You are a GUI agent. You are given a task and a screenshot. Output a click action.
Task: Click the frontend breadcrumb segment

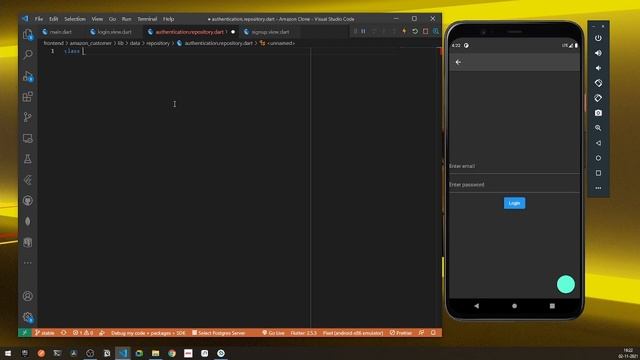pos(53,43)
